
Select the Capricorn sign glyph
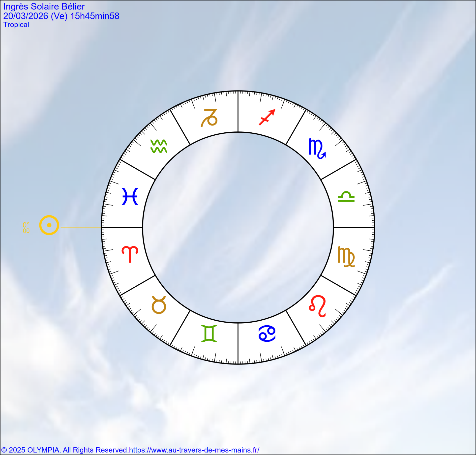[209, 118]
